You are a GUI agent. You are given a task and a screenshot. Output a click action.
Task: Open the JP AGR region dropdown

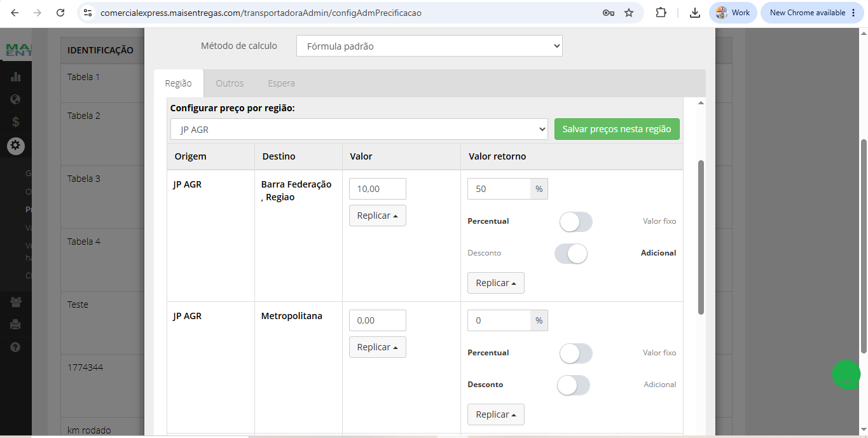tap(359, 129)
